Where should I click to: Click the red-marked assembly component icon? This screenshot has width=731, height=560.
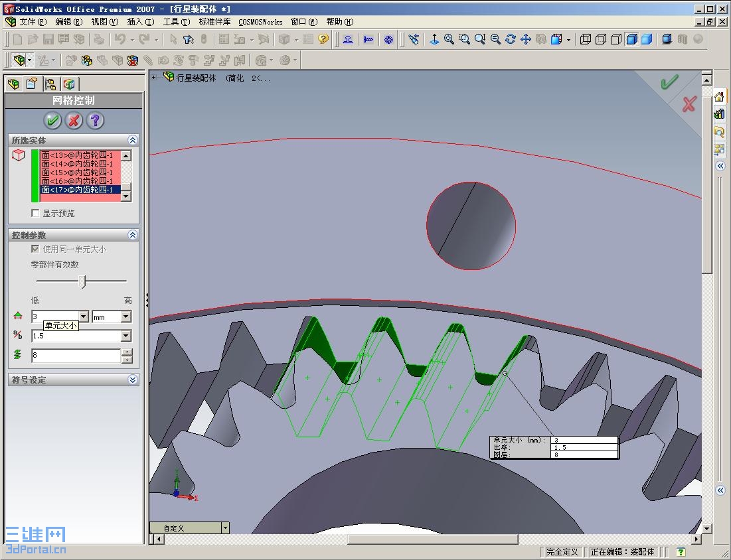(x=132, y=60)
